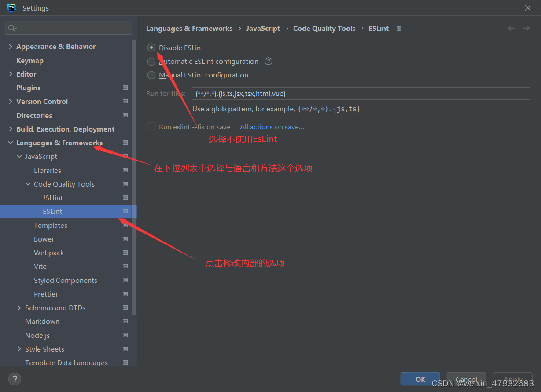
Task: Open Keymap settings page
Action: 30,60
